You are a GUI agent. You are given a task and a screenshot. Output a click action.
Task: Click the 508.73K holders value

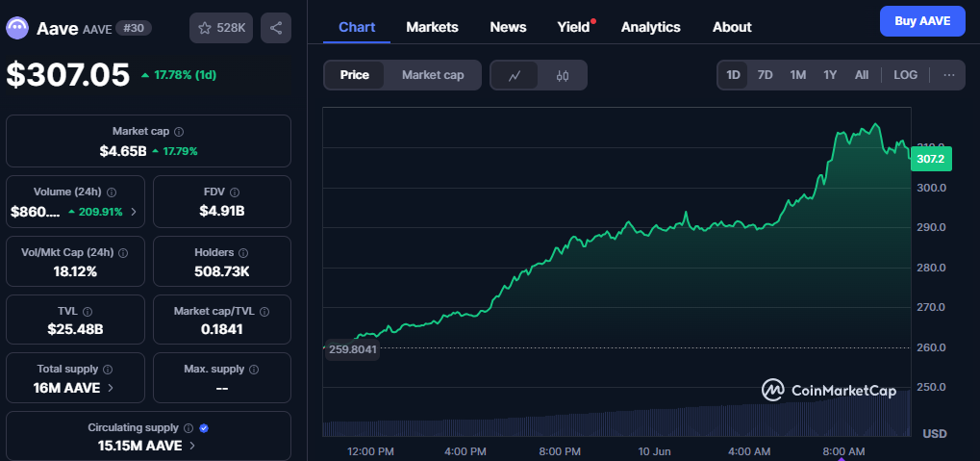tap(222, 272)
